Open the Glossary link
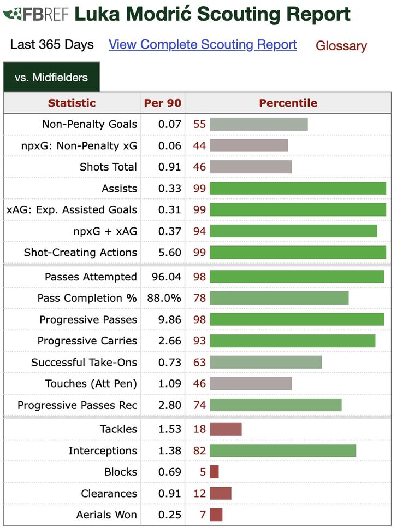 (x=341, y=46)
